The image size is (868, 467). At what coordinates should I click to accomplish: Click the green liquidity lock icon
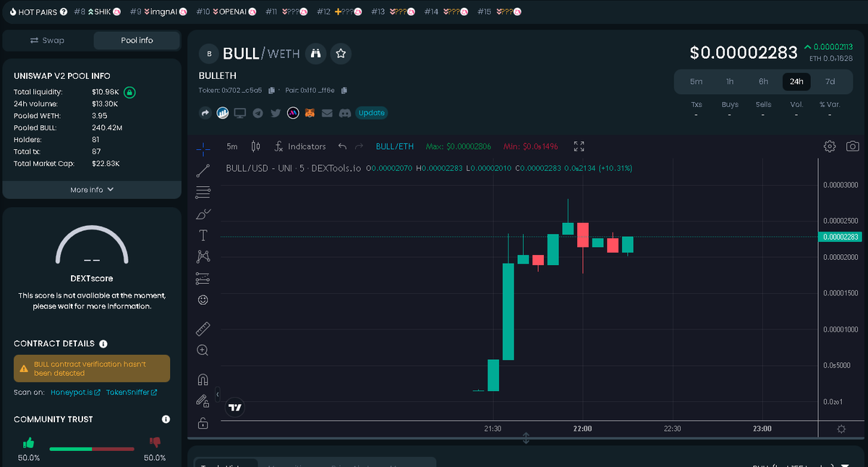coord(129,93)
